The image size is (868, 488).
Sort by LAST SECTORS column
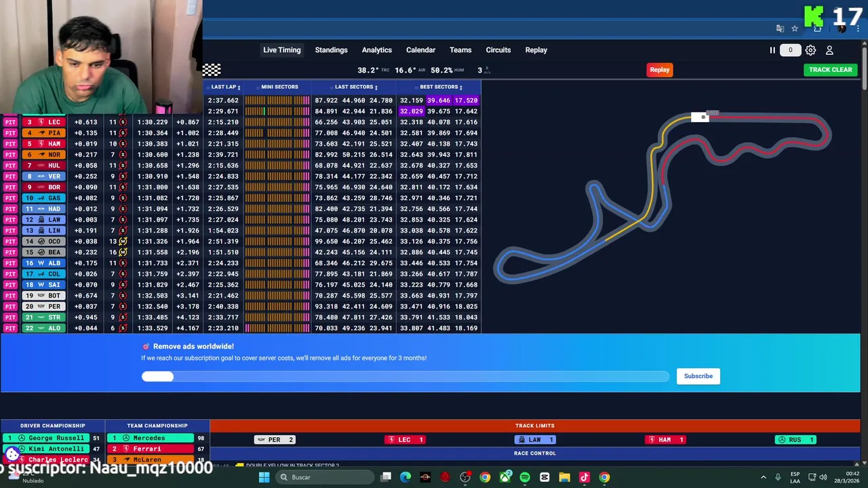coord(356,87)
